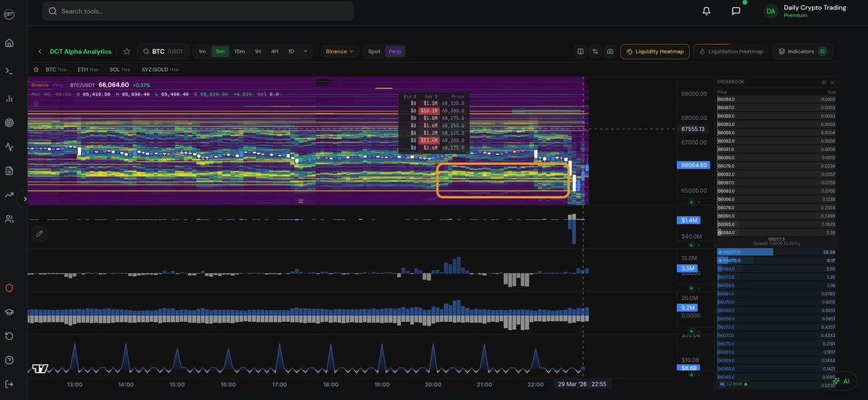
Task: Click the $1.4M indicator value label
Action: [689, 220]
